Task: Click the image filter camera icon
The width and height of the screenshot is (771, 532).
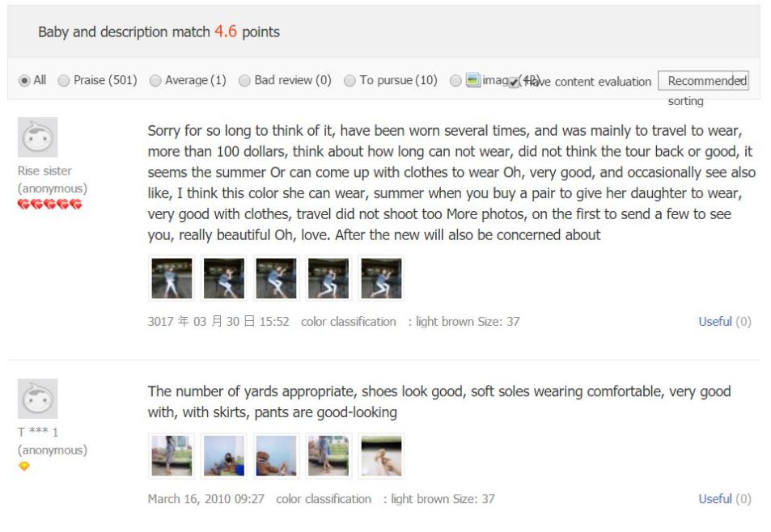Action: [x=474, y=80]
